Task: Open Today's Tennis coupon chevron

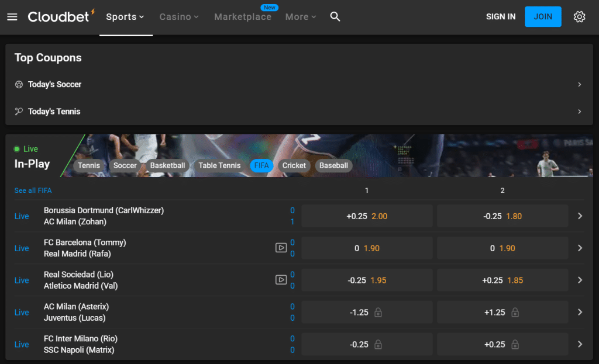Action: click(579, 112)
